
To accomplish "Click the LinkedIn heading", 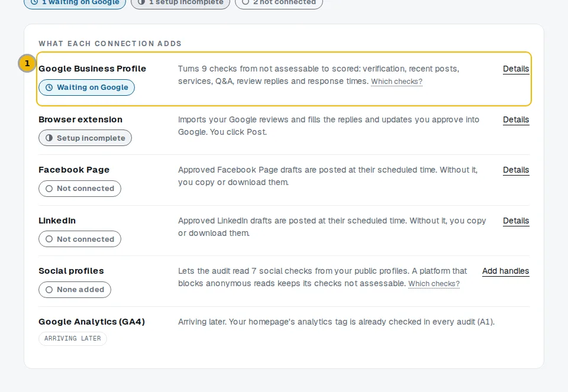I will tap(57, 221).
